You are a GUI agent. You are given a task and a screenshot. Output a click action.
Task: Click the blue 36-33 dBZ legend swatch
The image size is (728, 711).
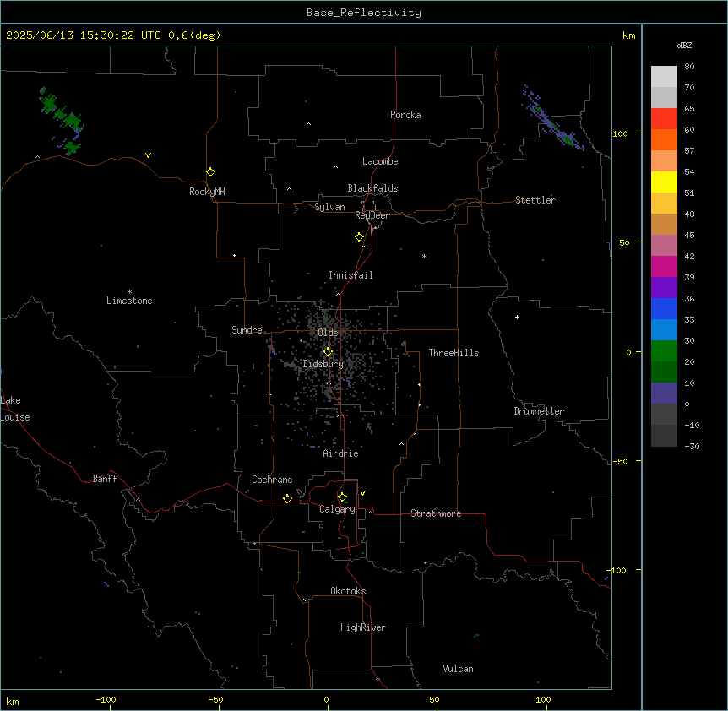pyautogui.click(x=664, y=308)
